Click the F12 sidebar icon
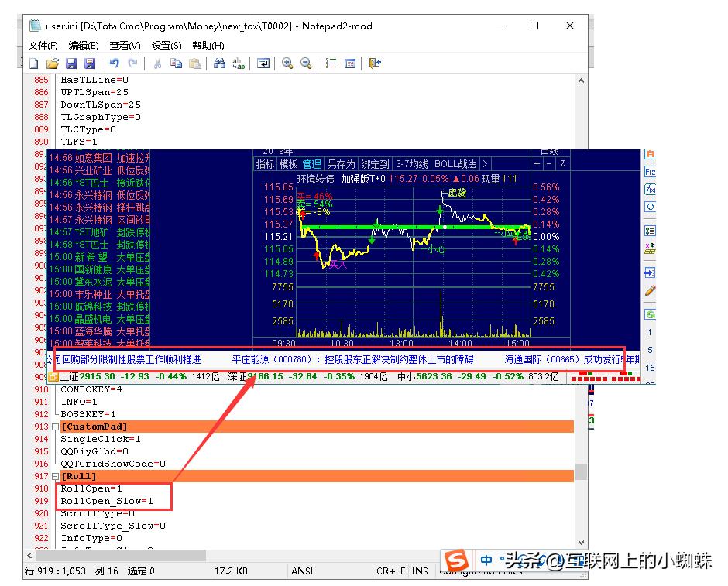This screenshot has width=728, height=586. coord(650,172)
